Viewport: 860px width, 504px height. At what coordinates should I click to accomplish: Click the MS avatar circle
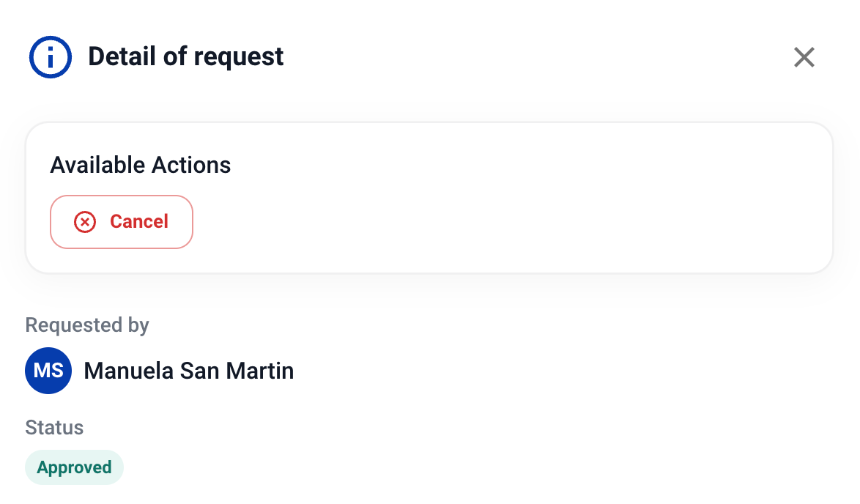coord(48,371)
